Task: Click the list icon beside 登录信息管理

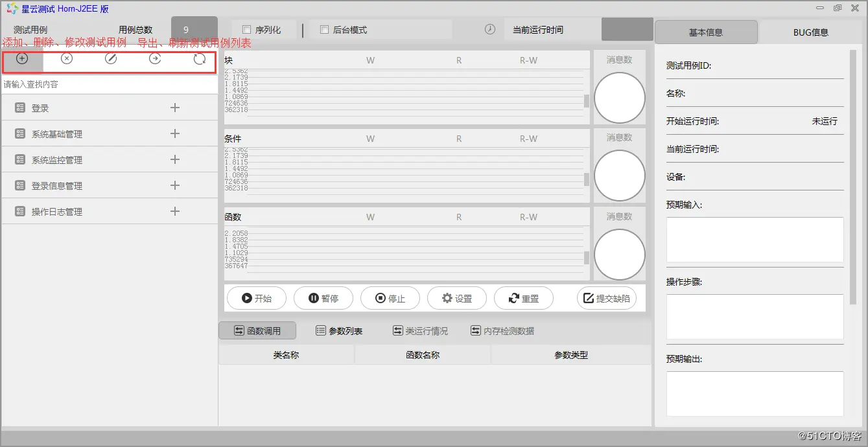Action: [20, 186]
